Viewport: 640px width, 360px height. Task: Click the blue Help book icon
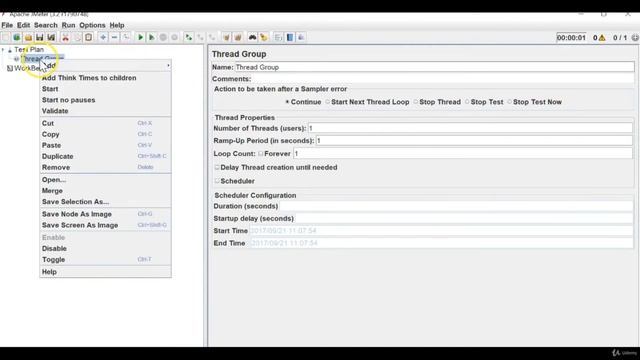click(290, 38)
